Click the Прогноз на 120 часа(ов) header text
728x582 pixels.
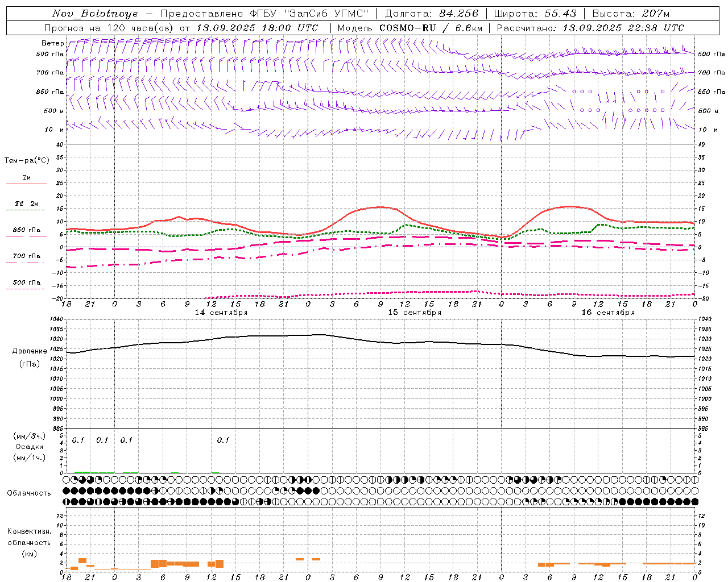point(109,28)
